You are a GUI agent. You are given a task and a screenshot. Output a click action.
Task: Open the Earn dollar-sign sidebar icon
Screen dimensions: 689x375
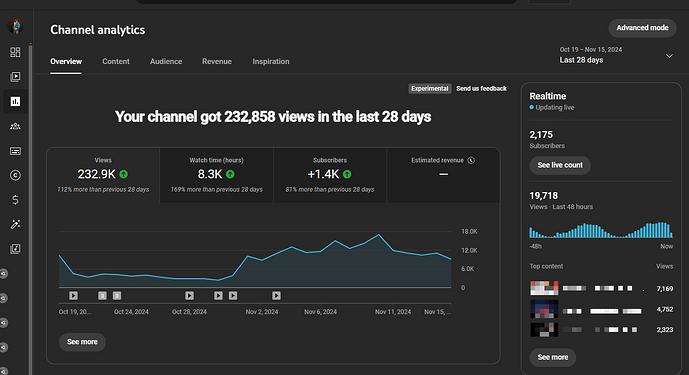15,200
